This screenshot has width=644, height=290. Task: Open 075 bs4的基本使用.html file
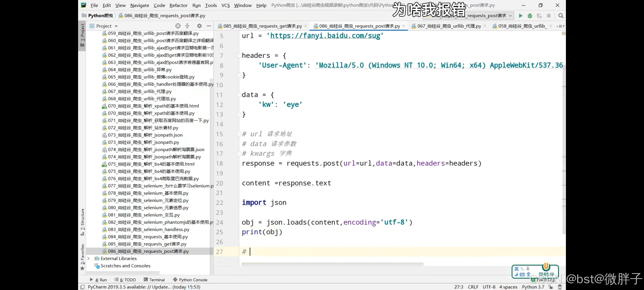(x=148, y=164)
